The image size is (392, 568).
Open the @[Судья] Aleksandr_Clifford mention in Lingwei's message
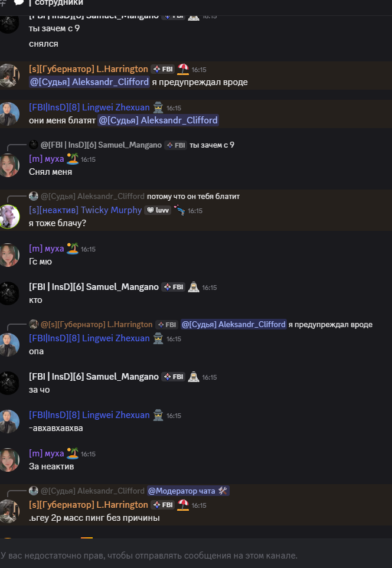(x=158, y=120)
